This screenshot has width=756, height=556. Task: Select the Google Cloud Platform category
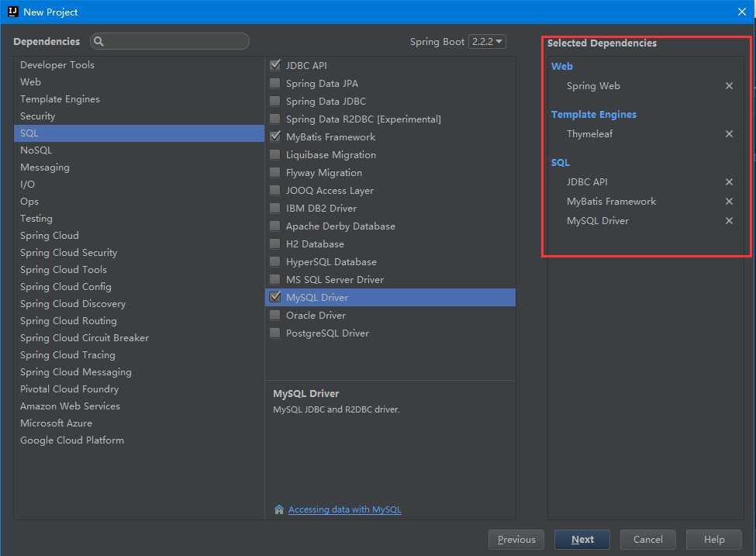pyautogui.click(x=139, y=440)
